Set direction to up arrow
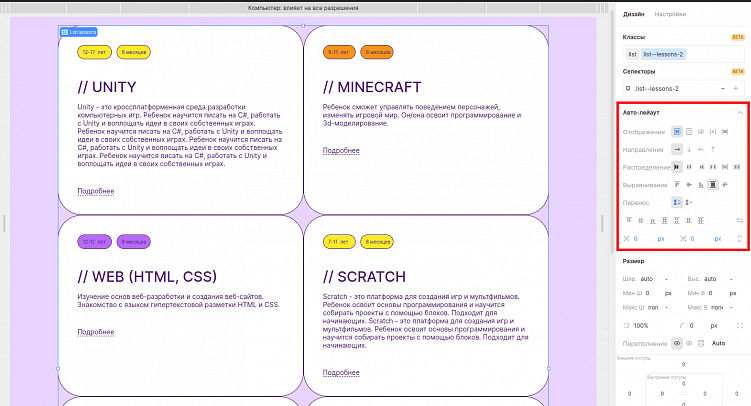The width and height of the screenshot is (751, 406). coord(713,149)
